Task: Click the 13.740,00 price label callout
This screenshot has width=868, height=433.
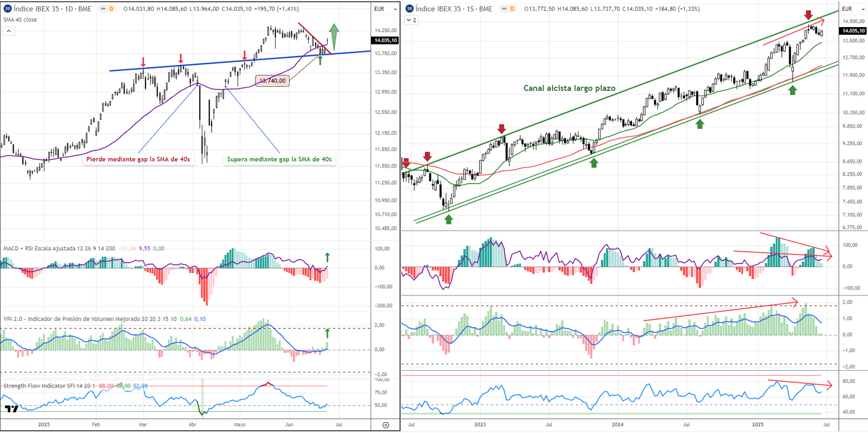Action: tap(272, 81)
